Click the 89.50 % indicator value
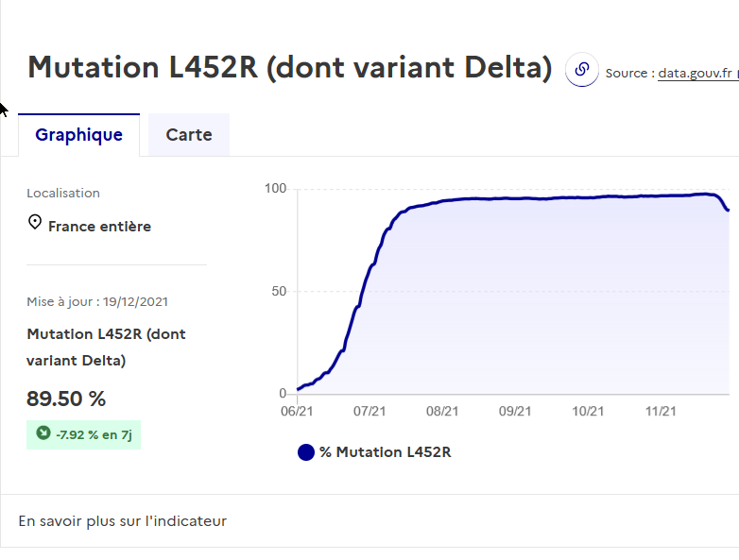This screenshot has width=739, height=560. click(66, 399)
